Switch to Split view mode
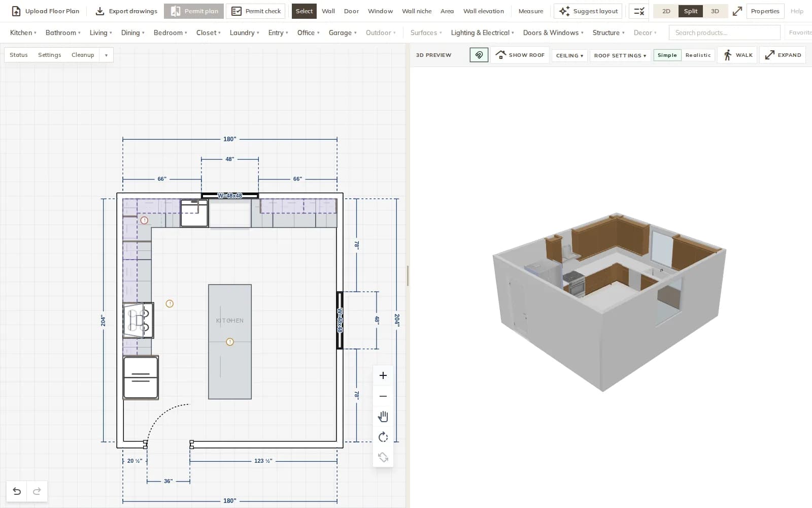The width and height of the screenshot is (812, 508). (x=691, y=11)
